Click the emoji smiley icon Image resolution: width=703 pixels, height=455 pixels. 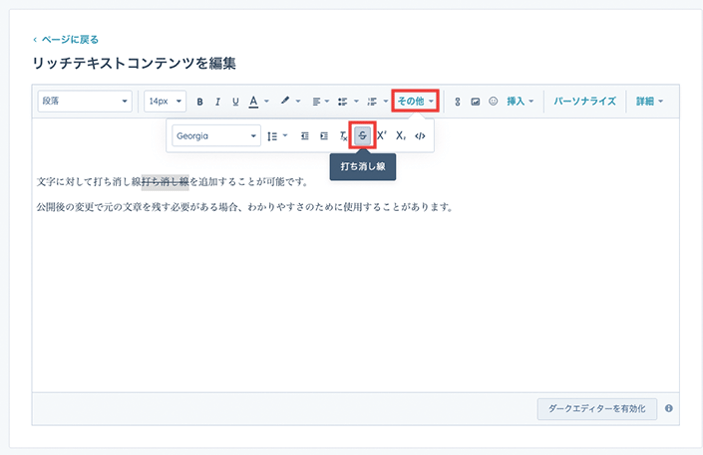493,101
